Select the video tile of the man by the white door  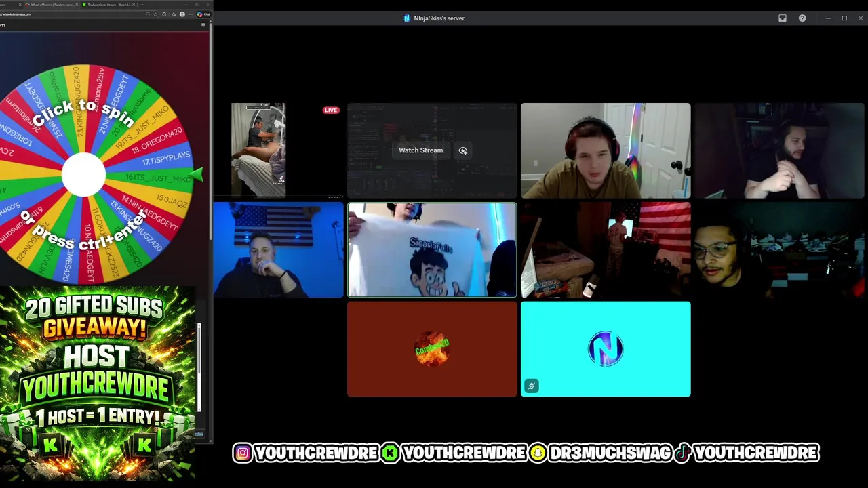coord(606,150)
